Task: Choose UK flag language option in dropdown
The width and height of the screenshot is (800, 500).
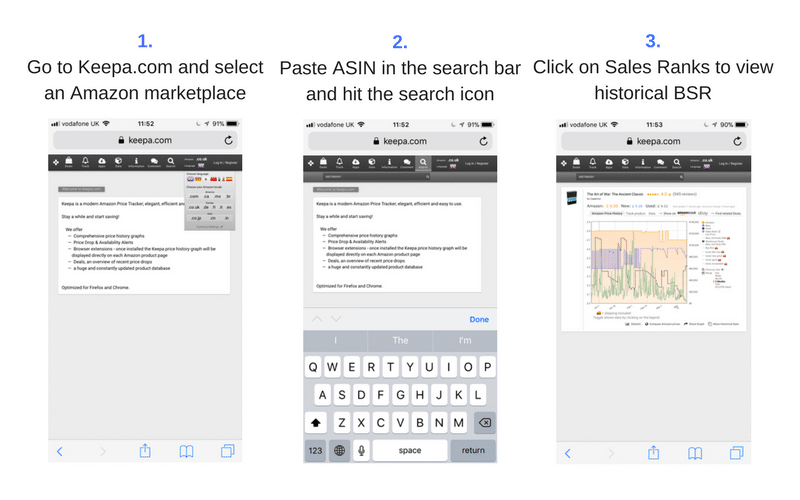Action: click(190, 179)
